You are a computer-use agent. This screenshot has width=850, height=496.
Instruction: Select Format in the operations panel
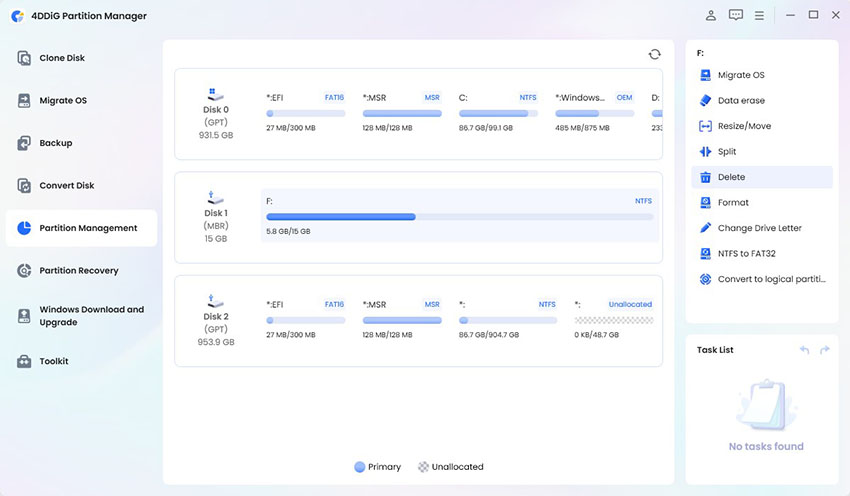pyautogui.click(x=732, y=203)
